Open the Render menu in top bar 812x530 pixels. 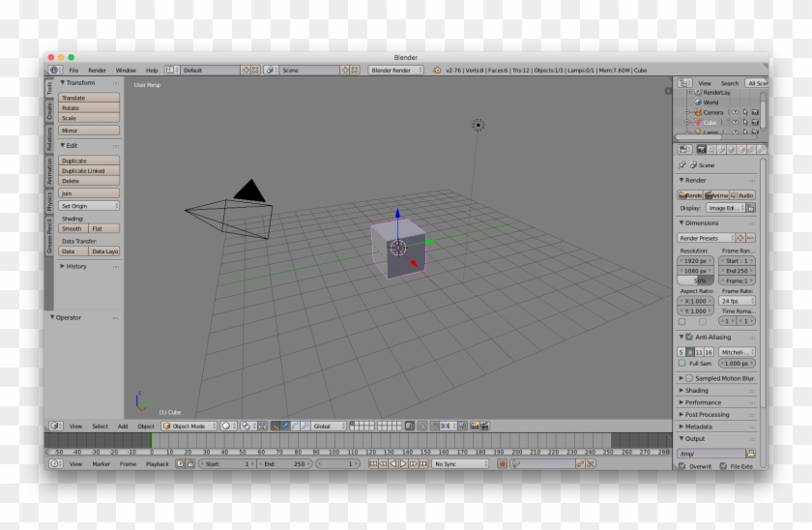coord(97,70)
